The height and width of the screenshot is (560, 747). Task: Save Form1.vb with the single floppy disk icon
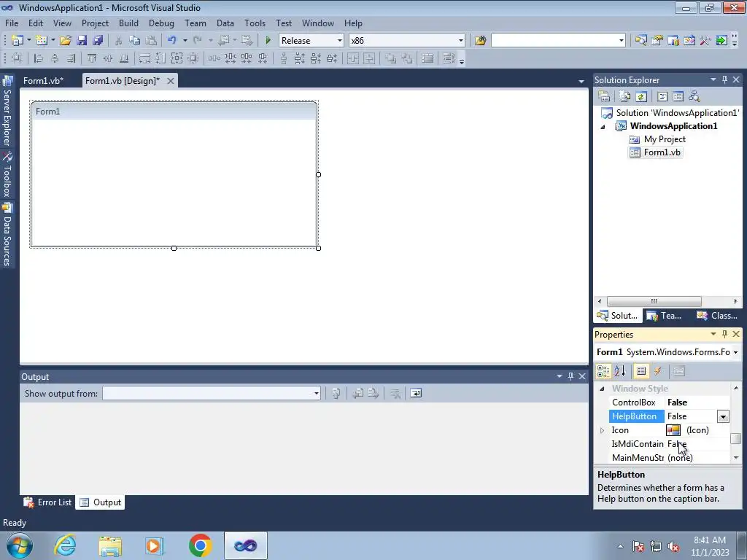click(x=82, y=41)
